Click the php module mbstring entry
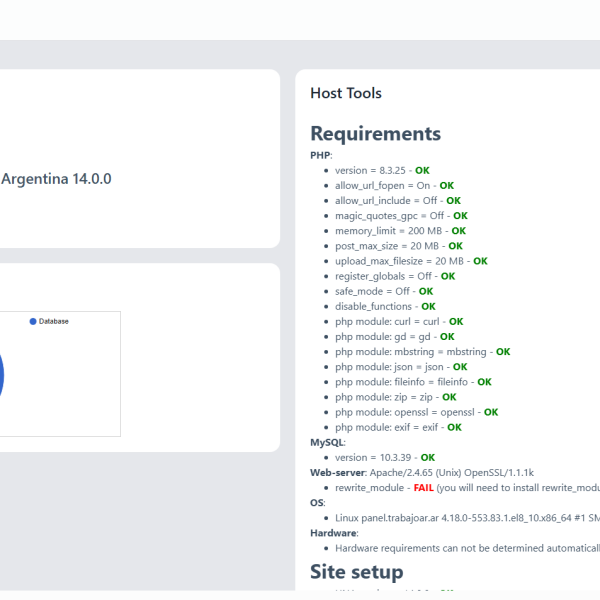 (422, 352)
